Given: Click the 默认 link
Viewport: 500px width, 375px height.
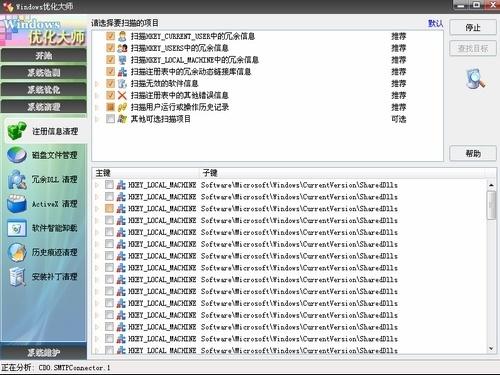Looking at the screenshot, I should pyautogui.click(x=435, y=23).
